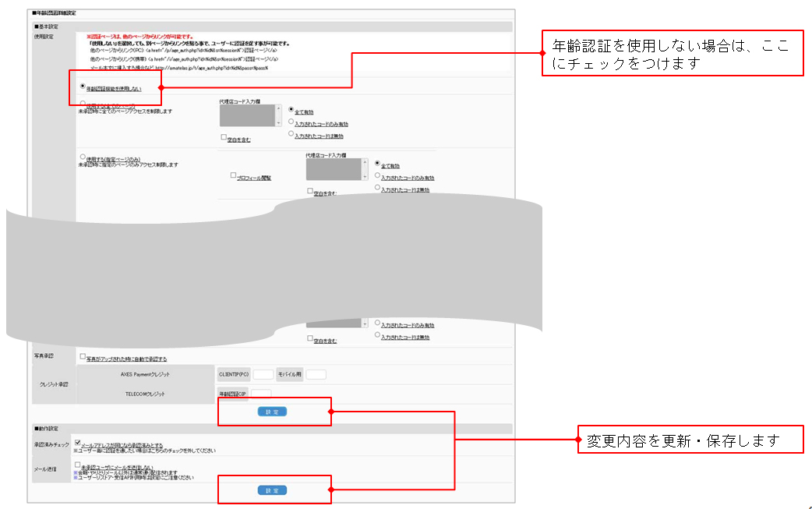Enable the 'プロフィール閲覧' checkbox

click(233, 176)
